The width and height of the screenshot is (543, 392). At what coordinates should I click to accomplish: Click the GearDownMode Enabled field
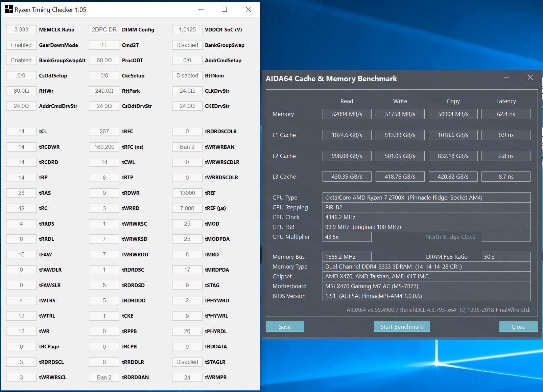[21, 45]
